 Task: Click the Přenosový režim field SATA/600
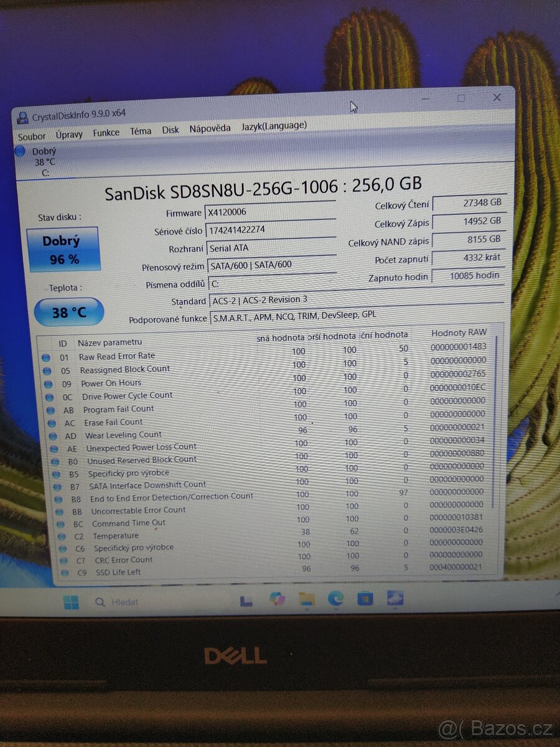[x=271, y=265]
